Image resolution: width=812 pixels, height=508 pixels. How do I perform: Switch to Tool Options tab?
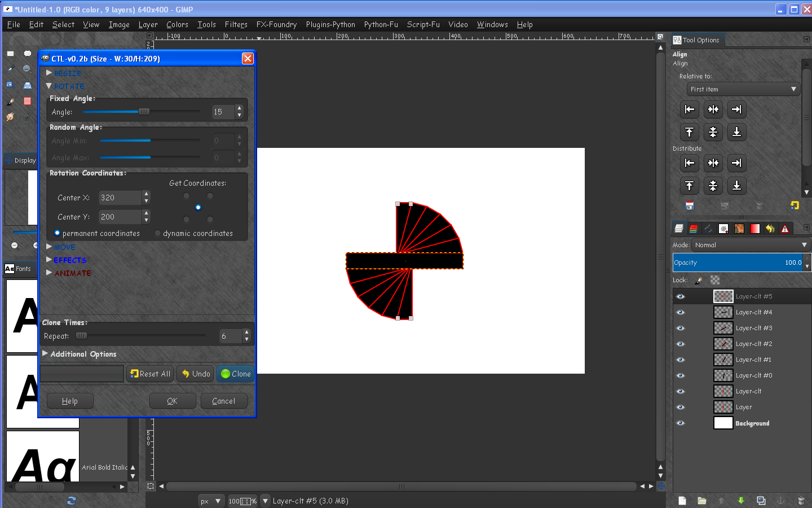click(697, 40)
